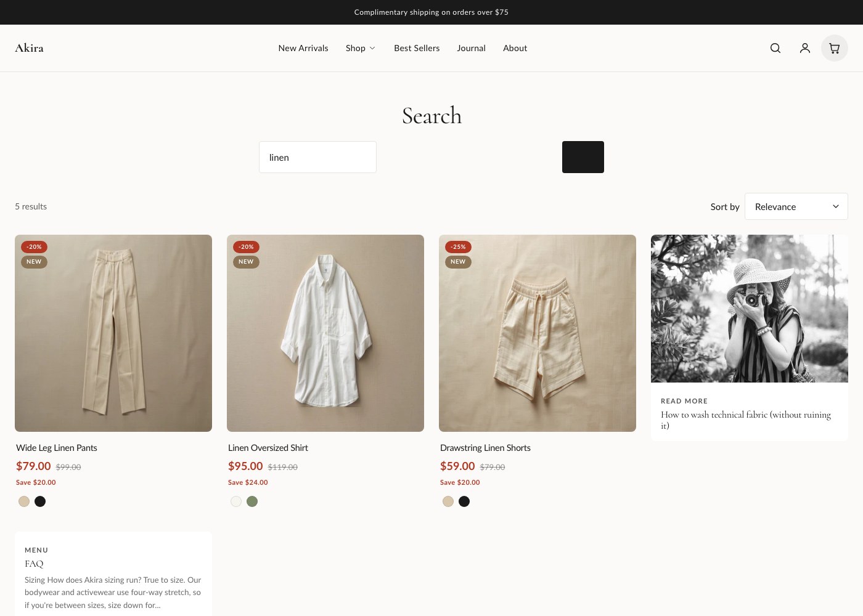The image size is (863, 616).
Task: Click Linen Oversized Shirt title
Action: [268, 448]
